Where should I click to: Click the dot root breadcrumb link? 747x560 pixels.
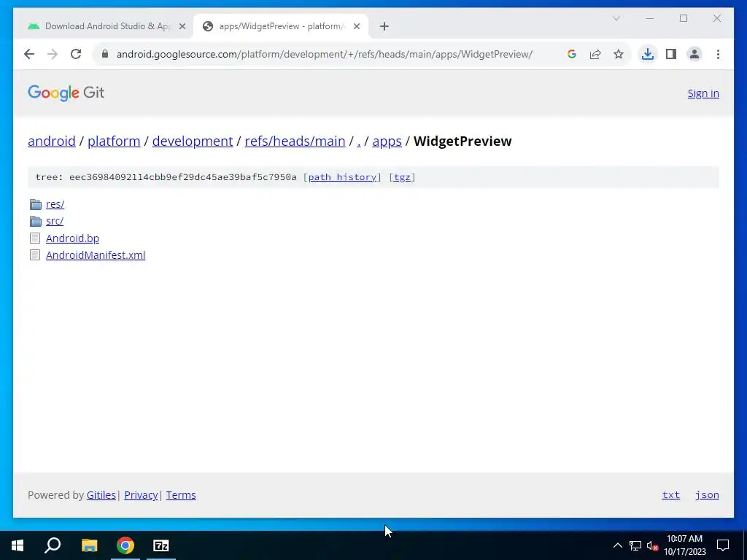click(x=359, y=142)
